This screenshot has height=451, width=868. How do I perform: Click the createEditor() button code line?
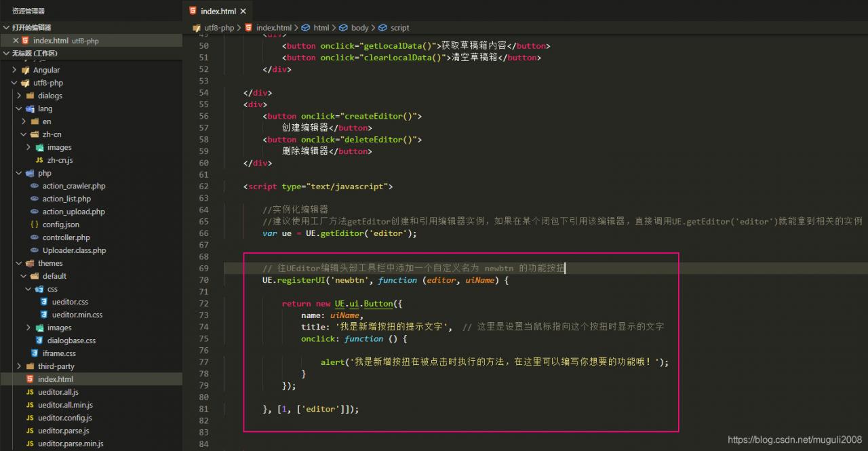click(x=342, y=116)
